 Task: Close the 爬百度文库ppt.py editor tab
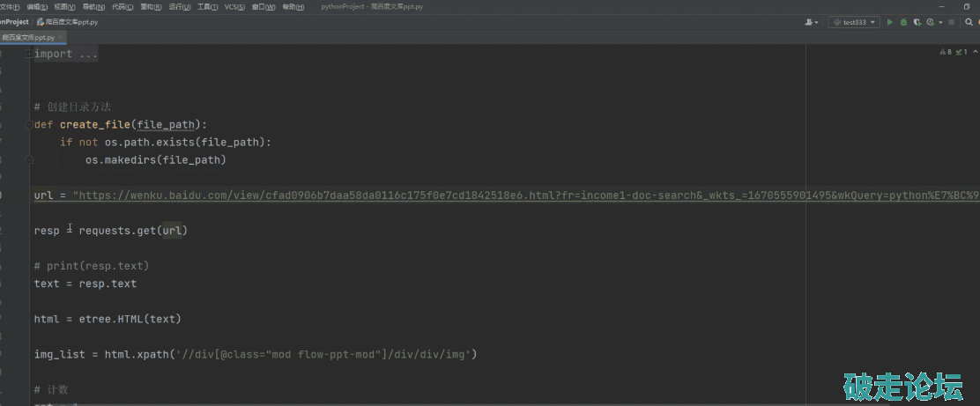pyautogui.click(x=62, y=38)
